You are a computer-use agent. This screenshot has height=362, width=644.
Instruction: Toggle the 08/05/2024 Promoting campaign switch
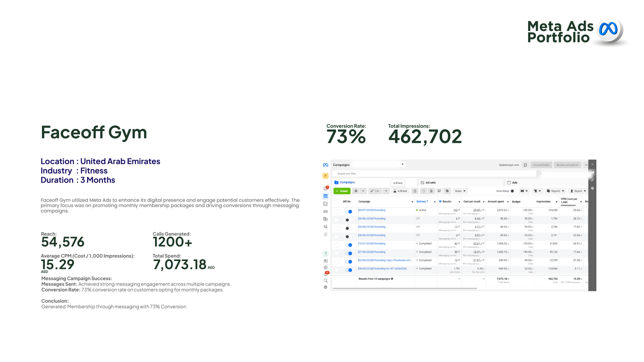point(349,270)
